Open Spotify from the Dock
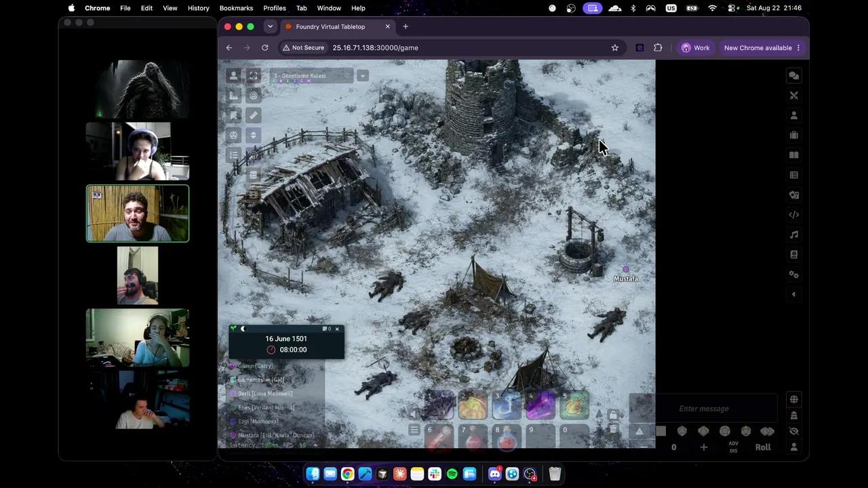Viewport: 868px width, 488px height. tap(452, 474)
